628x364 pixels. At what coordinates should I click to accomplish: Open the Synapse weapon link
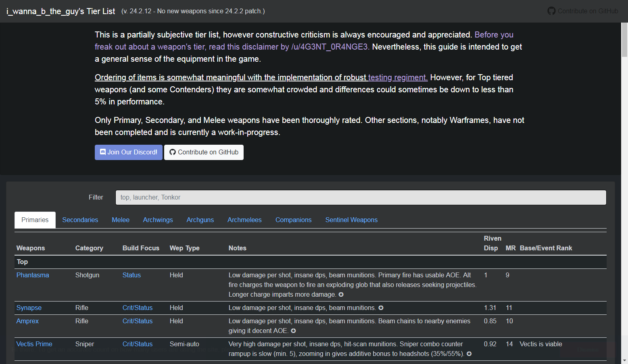pyautogui.click(x=29, y=308)
